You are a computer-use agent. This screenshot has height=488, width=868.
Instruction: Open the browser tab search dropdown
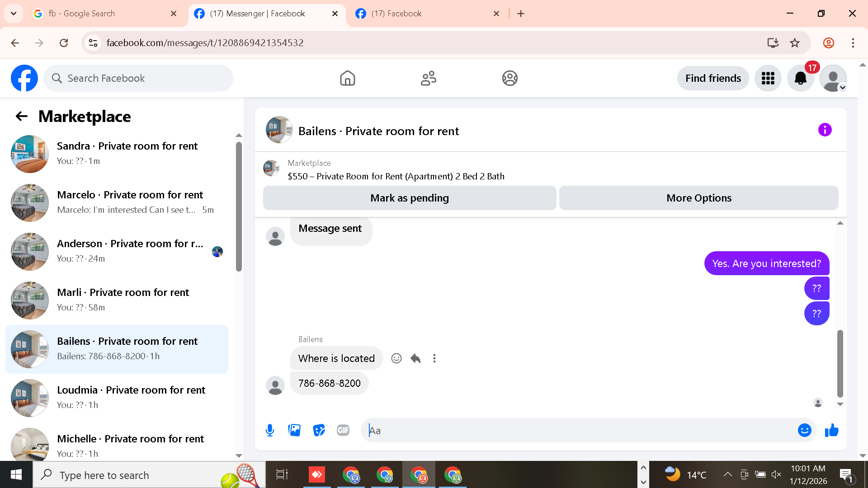click(14, 14)
